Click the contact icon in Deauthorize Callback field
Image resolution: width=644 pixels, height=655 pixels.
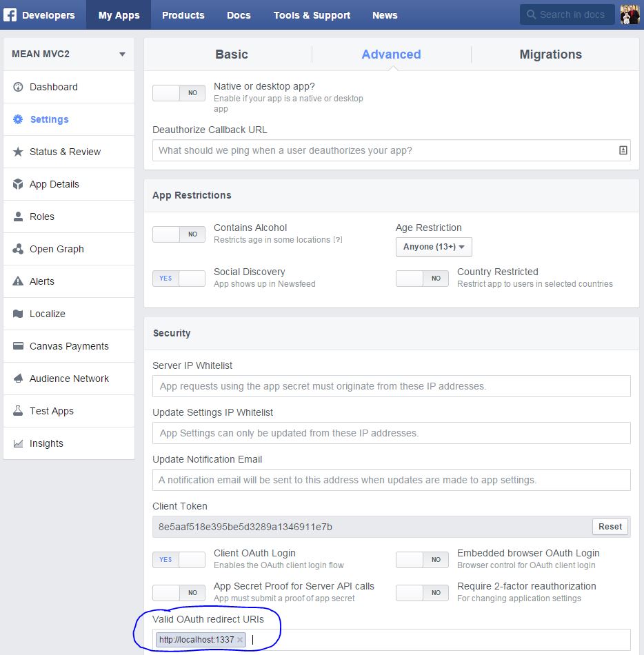click(x=623, y=150)
